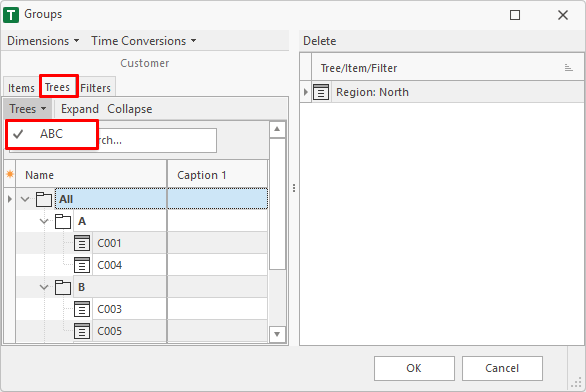Dismiss dialog with Cancel button
This screenshot has width=586, height=392.
point(502,368)
